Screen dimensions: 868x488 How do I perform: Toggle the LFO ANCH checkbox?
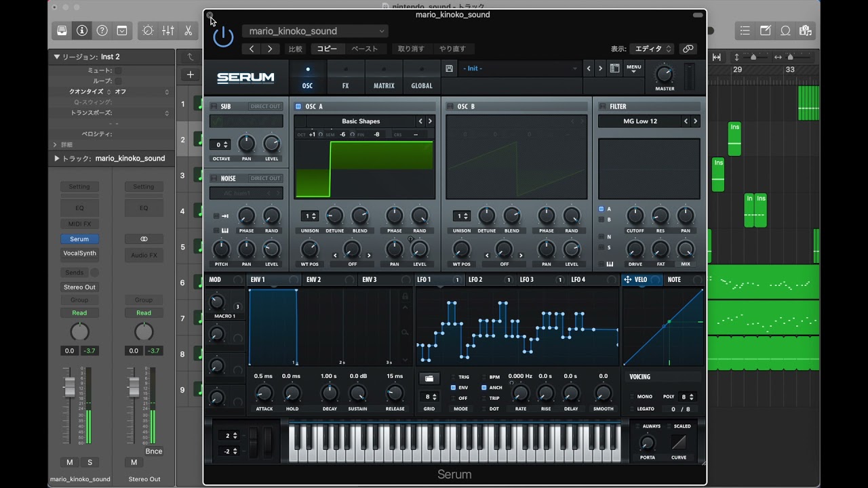[484, 388]
